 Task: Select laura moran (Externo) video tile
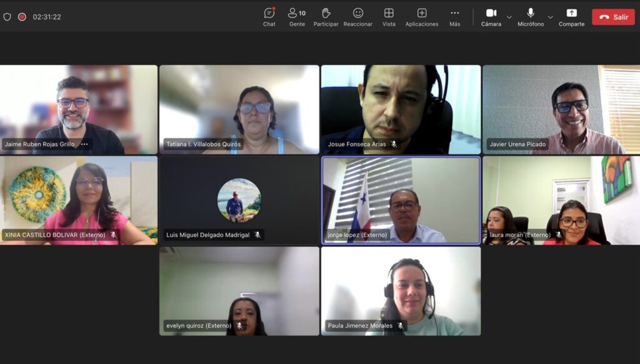561,200
